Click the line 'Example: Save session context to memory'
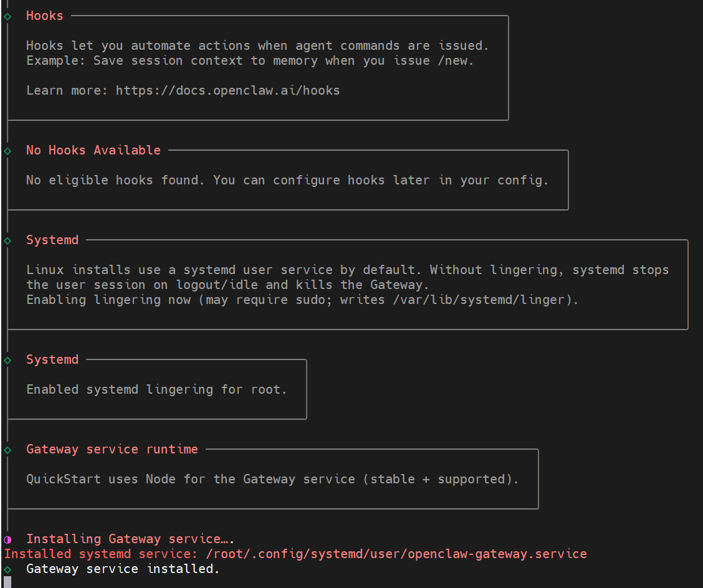This screenshot has width=703, height=588. [x=250, y=60]
